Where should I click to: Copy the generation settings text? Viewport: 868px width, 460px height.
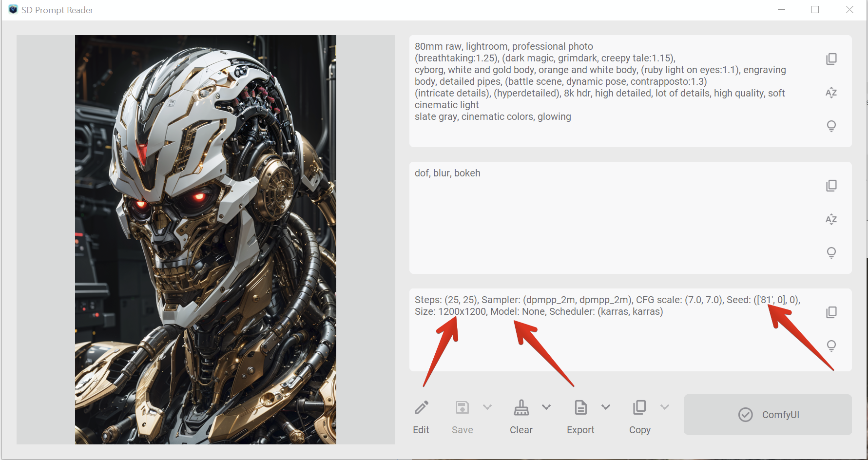point(831,312)
